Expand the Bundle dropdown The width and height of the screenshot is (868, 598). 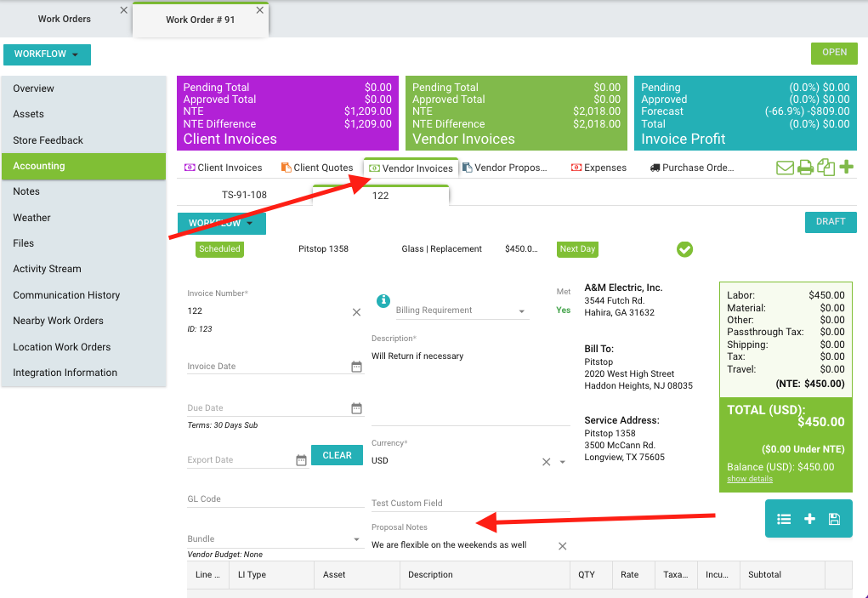point(356,539)
